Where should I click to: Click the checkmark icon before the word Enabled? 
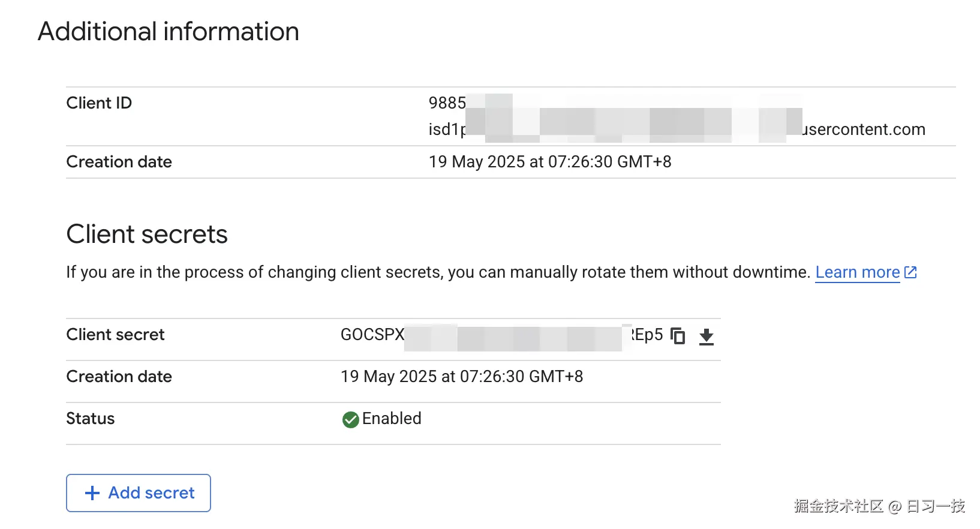coord(350,419)
